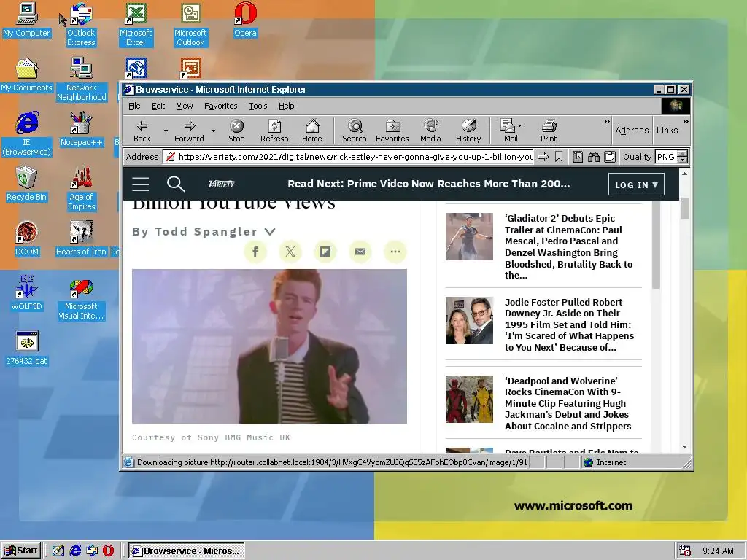Stop the page loading
Image resolution: width=747 pixels, height=560 pixels.
[236, 131]
